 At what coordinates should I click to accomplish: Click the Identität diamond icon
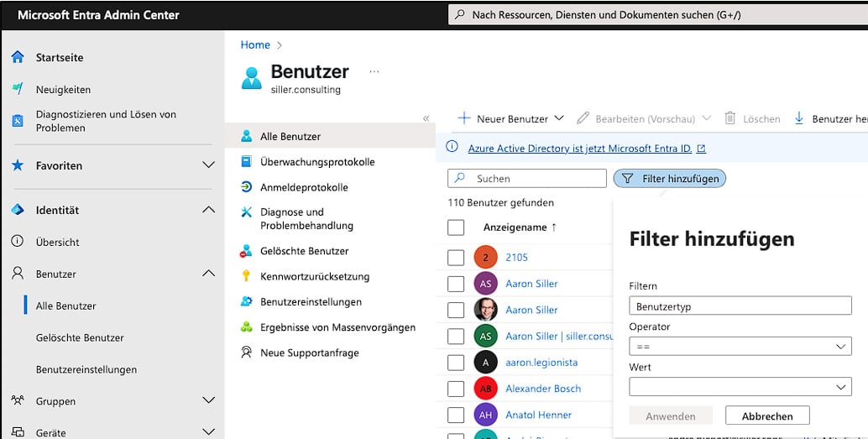click(x=18, y=210)
